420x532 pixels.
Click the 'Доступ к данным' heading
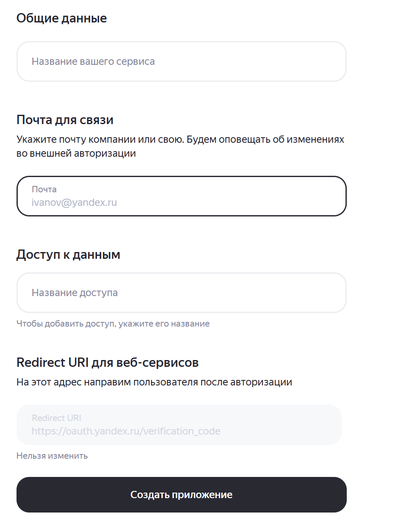click(68, 255)
